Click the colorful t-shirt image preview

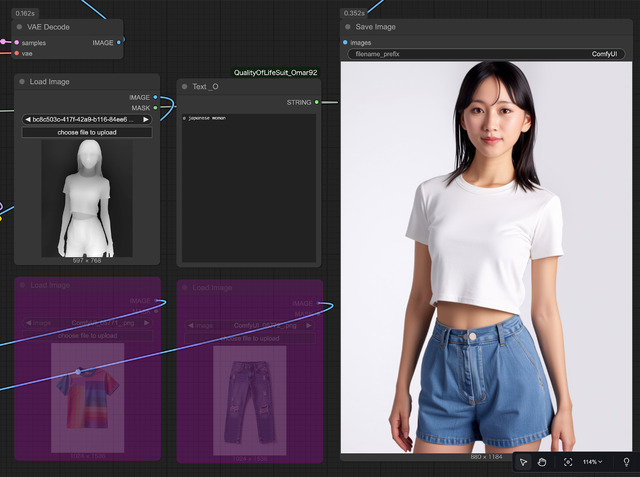coord(87,400)
